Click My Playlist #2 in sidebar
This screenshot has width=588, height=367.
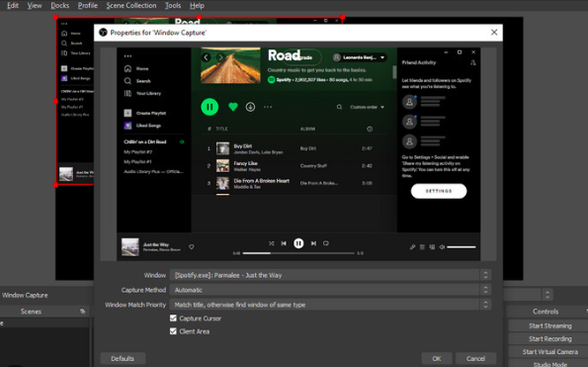[138, 152]
